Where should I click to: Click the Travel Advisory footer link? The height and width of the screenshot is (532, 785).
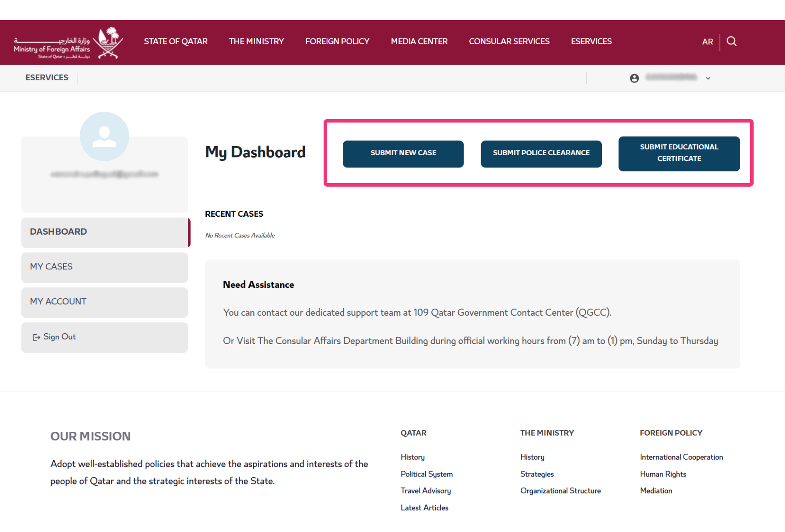pos(426,491)
